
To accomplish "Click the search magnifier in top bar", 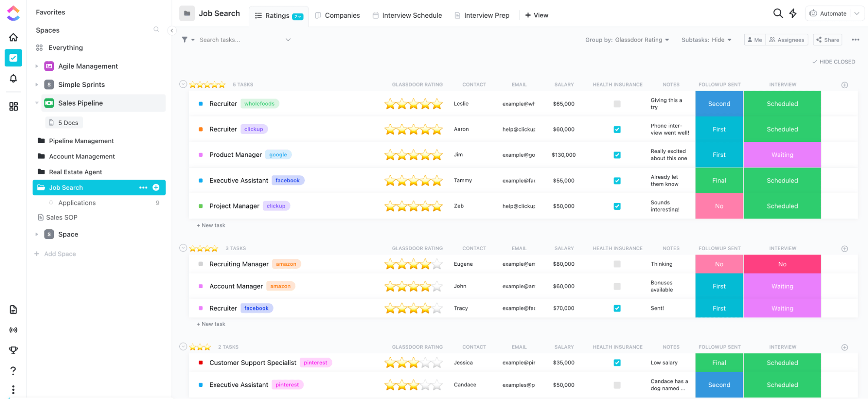I will 778,13.
